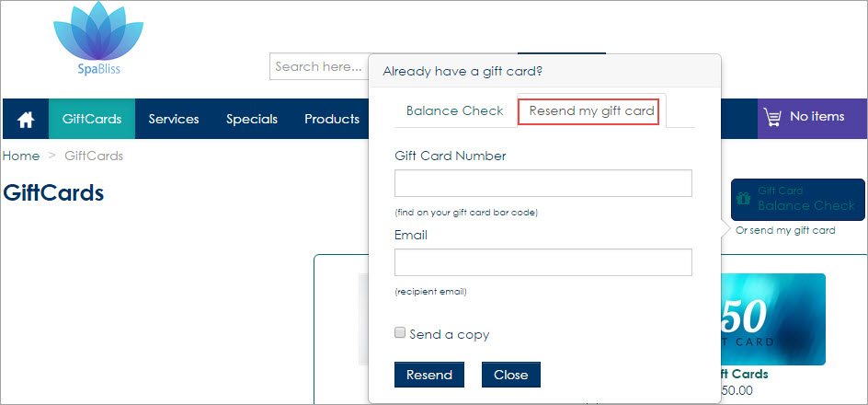
Task: Click the gift box icon on Balance Check
Action: click(x=744, y=198)
